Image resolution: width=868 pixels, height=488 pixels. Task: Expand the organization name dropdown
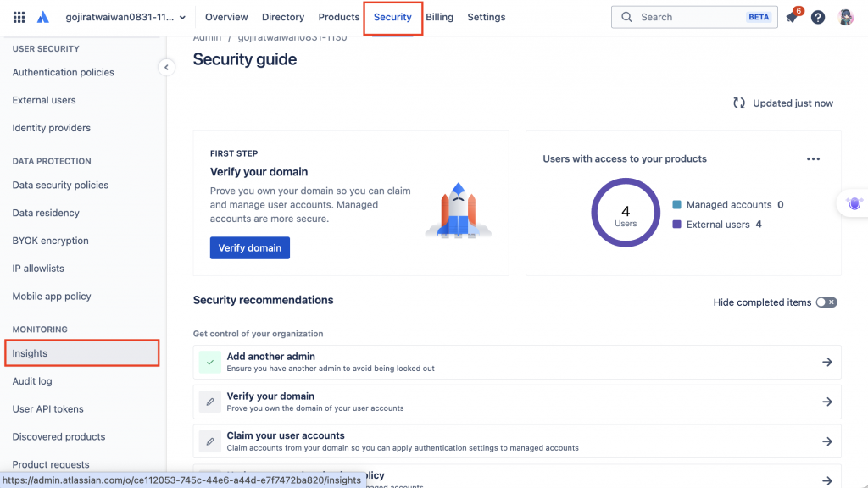tap(125, 17)
